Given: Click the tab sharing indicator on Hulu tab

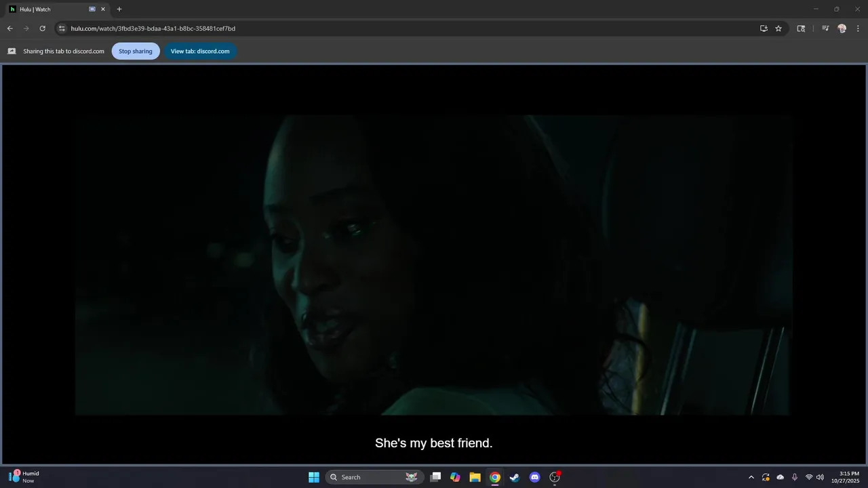Looking at the screenshot, I should pyautogui.click(x=92, y=9).
